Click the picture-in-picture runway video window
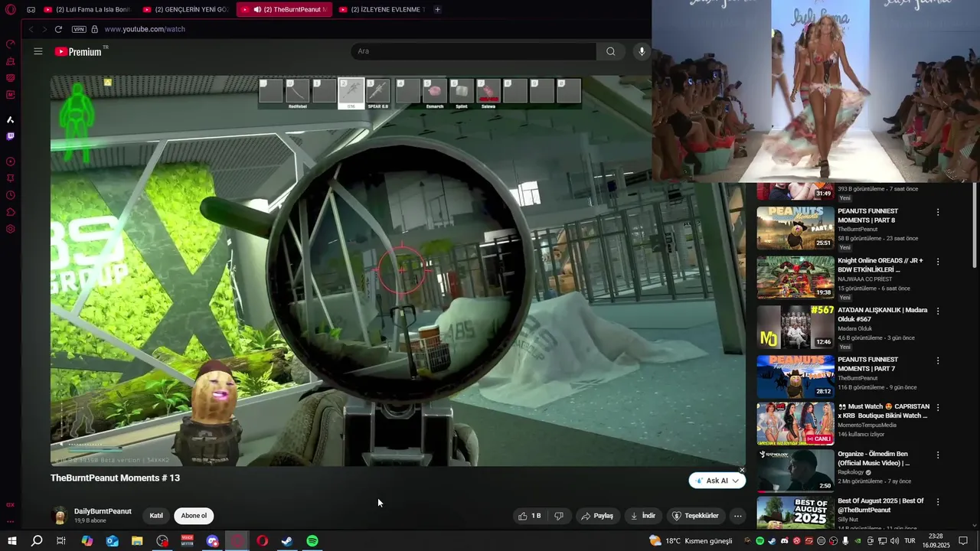Screen dimensions: 980x551 (815, 91)
